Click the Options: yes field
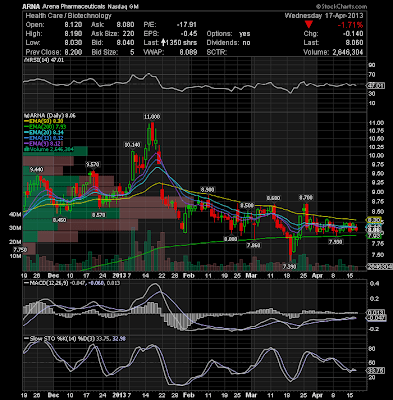The width and height of the screenshot is (393, 400). (229, 34)
